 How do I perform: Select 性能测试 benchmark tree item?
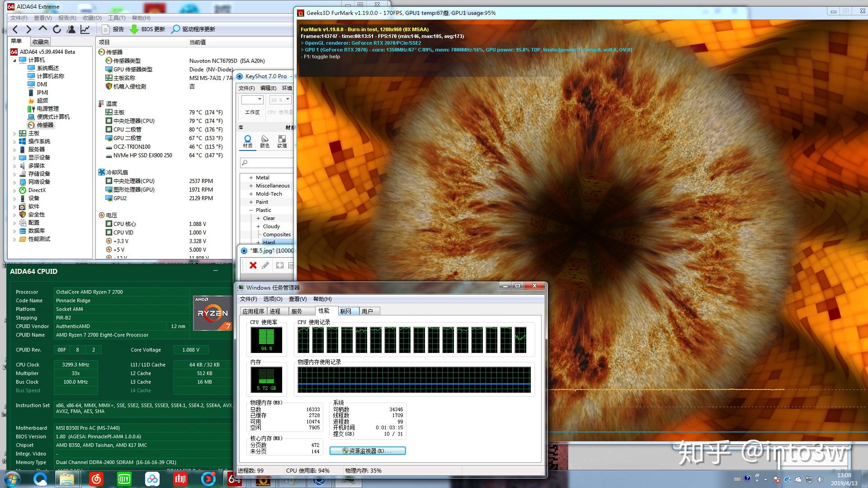[39, 239]
